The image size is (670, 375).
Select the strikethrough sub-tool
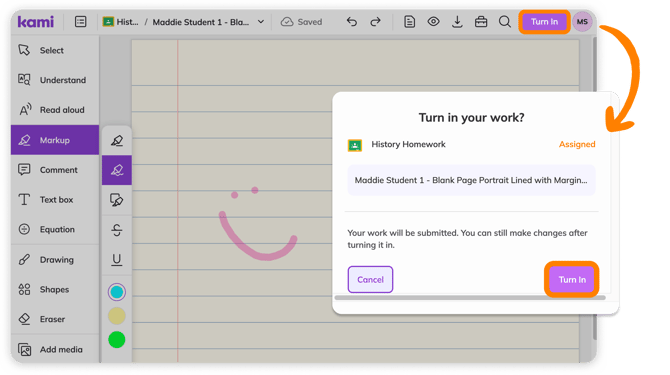point(117,230)
